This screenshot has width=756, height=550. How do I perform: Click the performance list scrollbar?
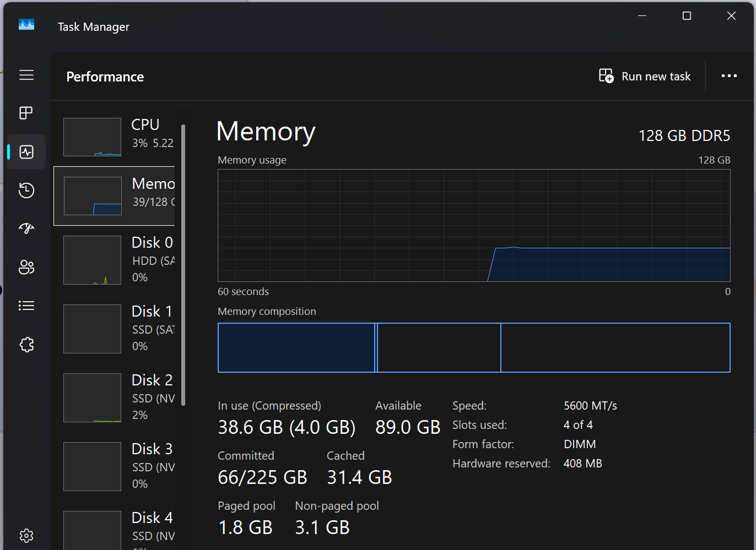(x=183, y=265)
